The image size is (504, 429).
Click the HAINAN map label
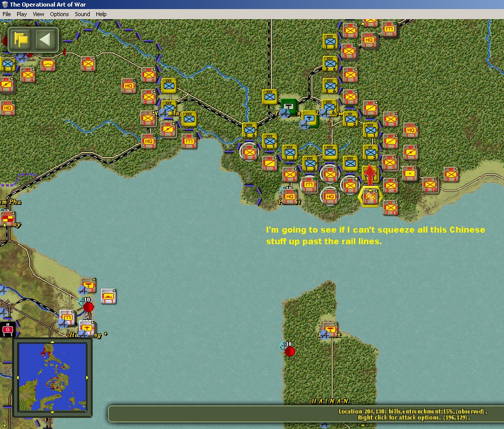(330, 401)
